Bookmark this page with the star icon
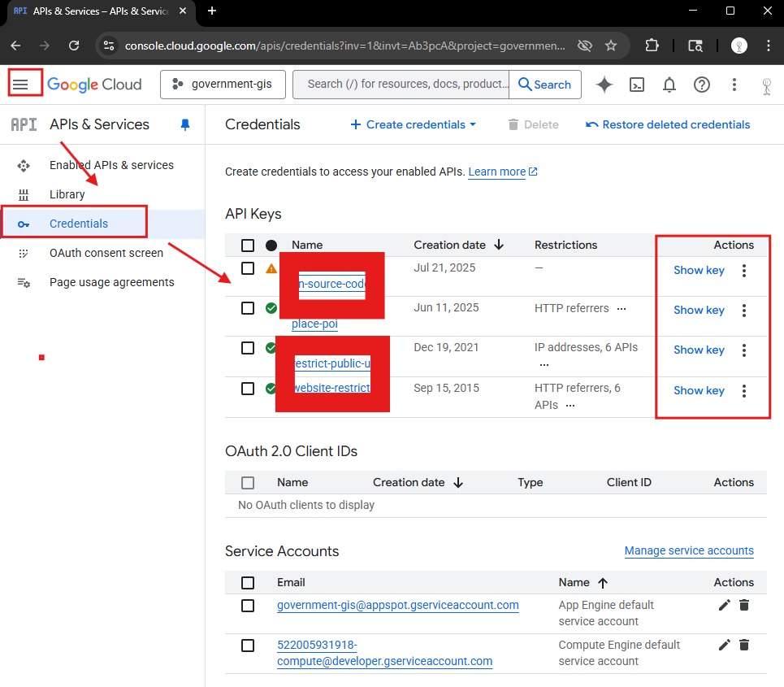784x687 pixels. click(x=610, y=46)
